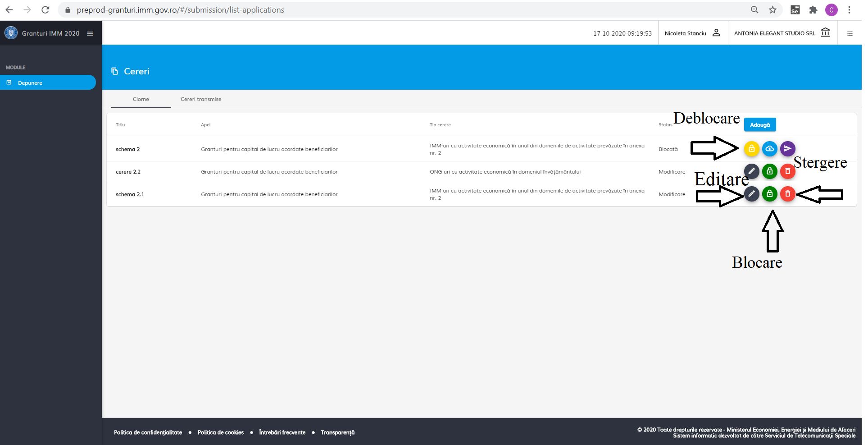Select the schema 2 row title
This screenshot has width=868, height=445.
point(127,149)
